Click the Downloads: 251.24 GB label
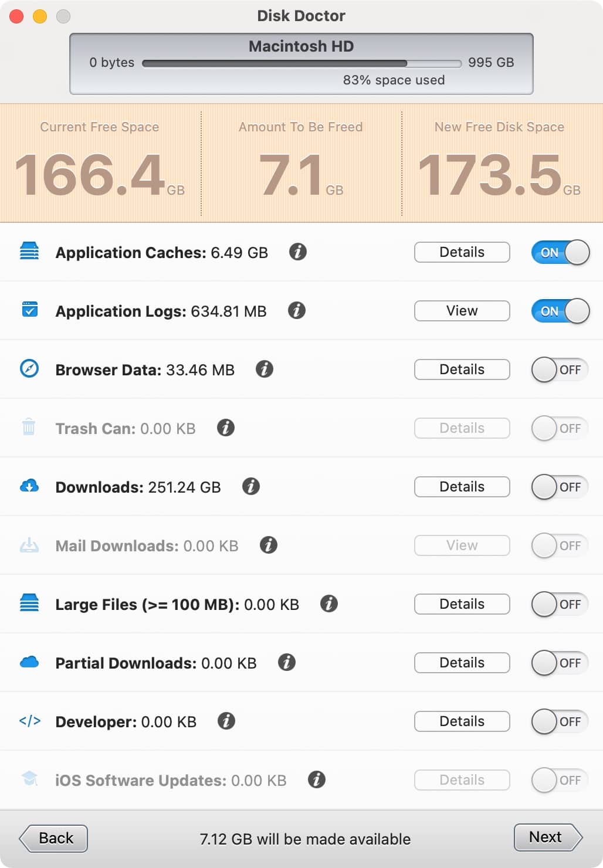The width and height of the screenshot is (603, 868). point(138,487)
